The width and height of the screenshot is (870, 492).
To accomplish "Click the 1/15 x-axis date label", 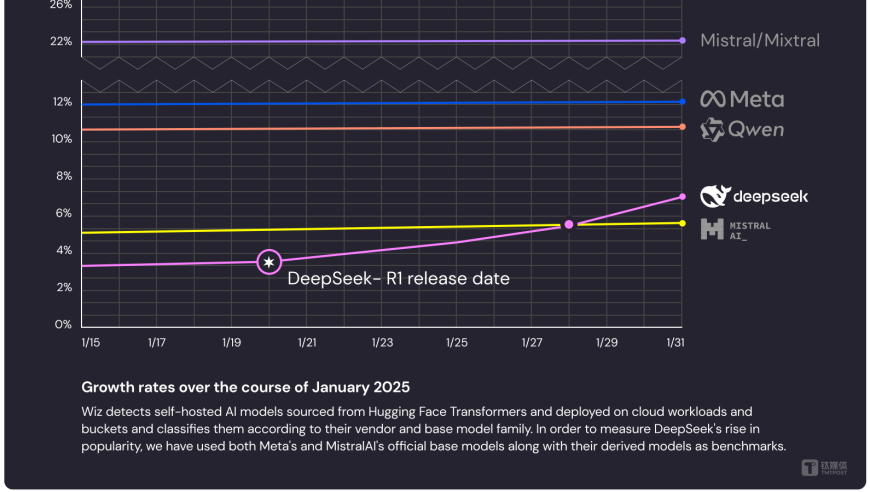I will click(x=91, y=342).
